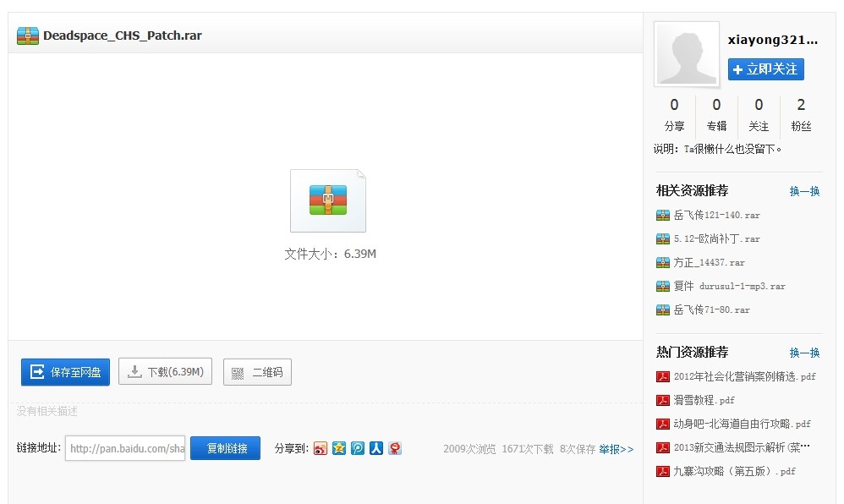
Task: Open xiayong321 username link
Action: [x=772, y=40]
